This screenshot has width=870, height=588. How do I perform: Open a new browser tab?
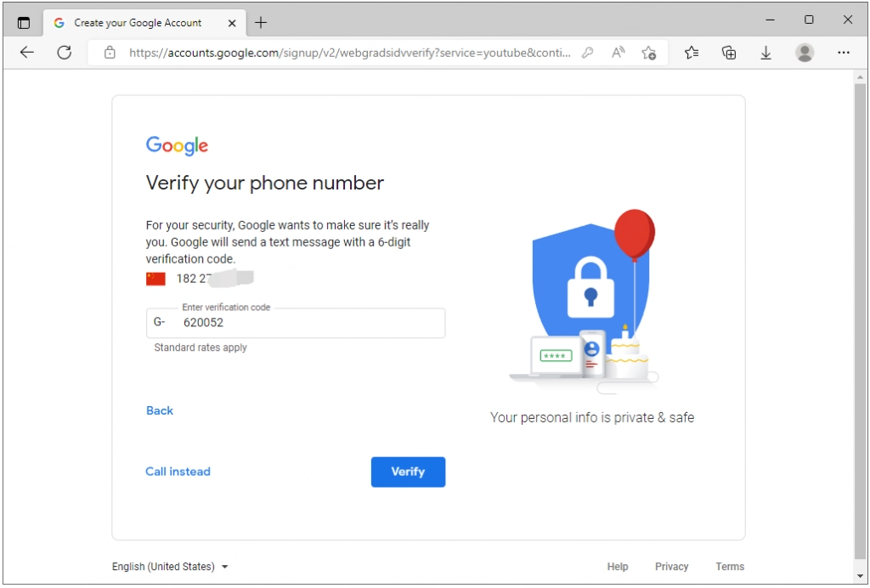(x=261, y=23)
